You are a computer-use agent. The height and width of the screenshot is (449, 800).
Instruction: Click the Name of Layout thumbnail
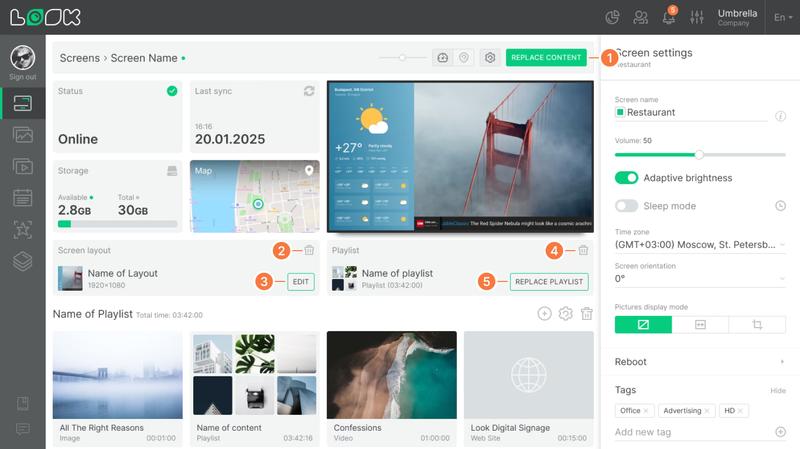pyautogui.click(x=70, y=279)
